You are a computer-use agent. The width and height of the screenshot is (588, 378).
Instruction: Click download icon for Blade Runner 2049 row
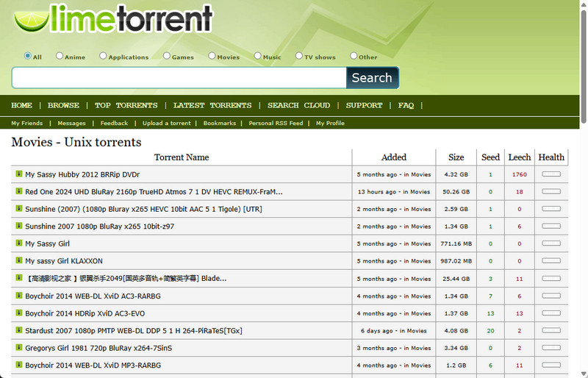tap(19, 278)
